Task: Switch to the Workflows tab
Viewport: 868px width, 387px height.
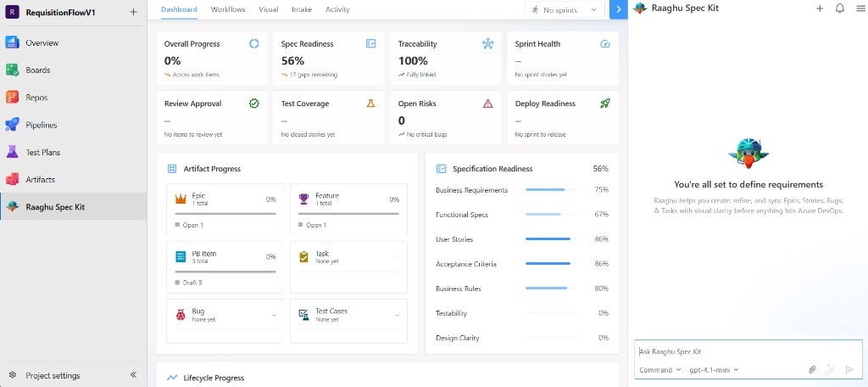Action: tap(228, 9)
